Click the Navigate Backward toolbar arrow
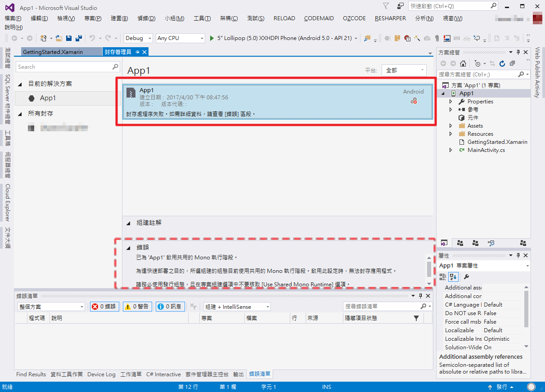 (x=14, y=38)
